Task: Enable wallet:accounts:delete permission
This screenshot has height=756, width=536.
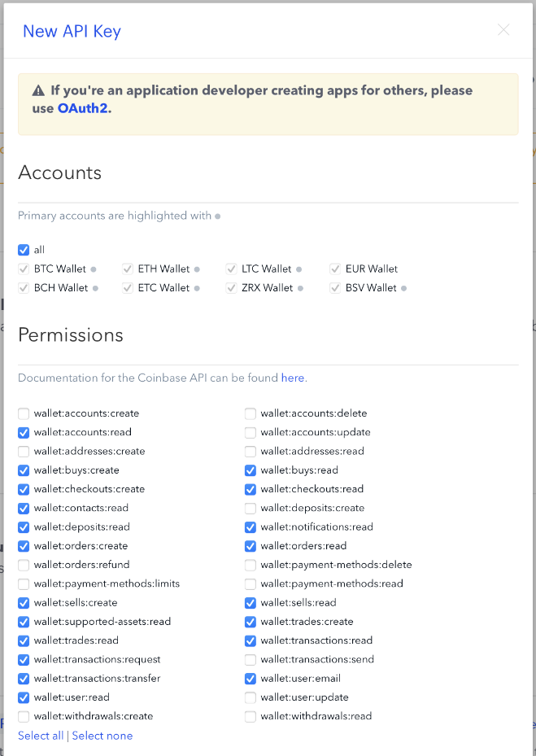Action: (x=251, y=413)
